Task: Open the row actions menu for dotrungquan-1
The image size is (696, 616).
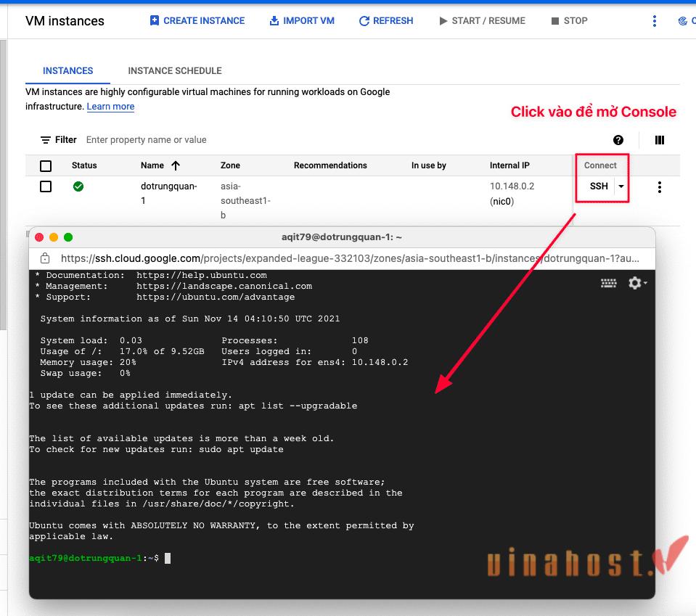Action: point(659,186)
